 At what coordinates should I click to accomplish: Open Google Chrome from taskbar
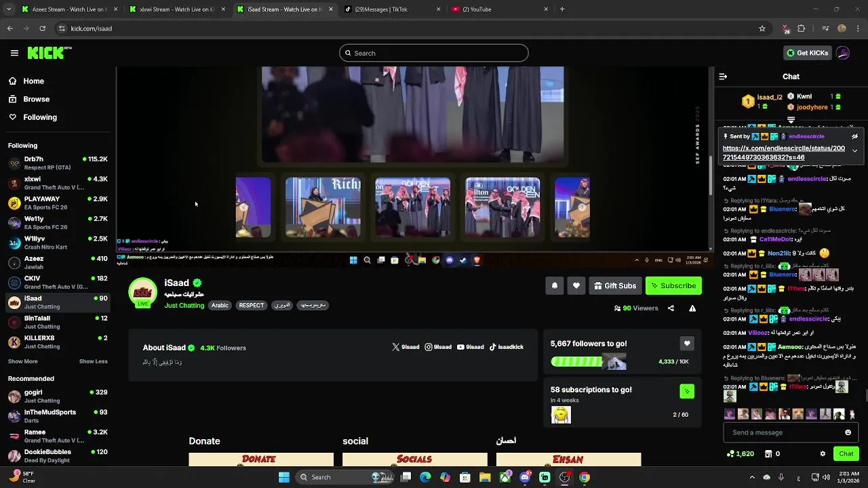pos(585,477)
